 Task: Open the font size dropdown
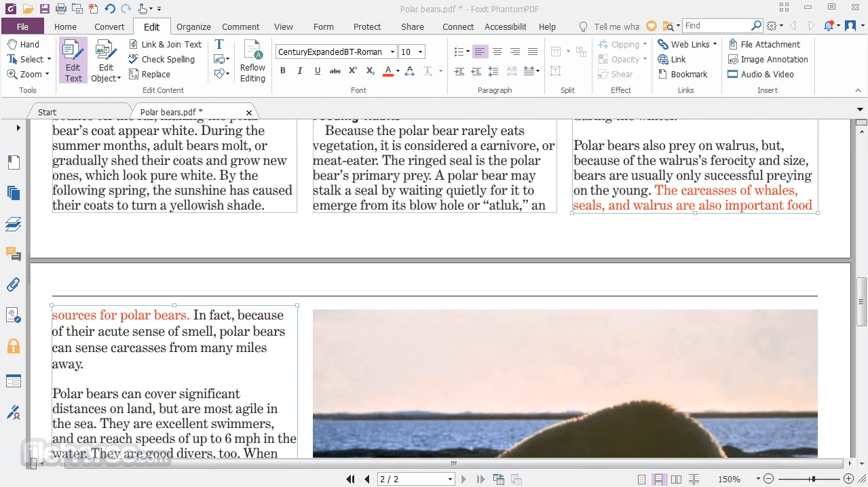(x=421, y=52)
